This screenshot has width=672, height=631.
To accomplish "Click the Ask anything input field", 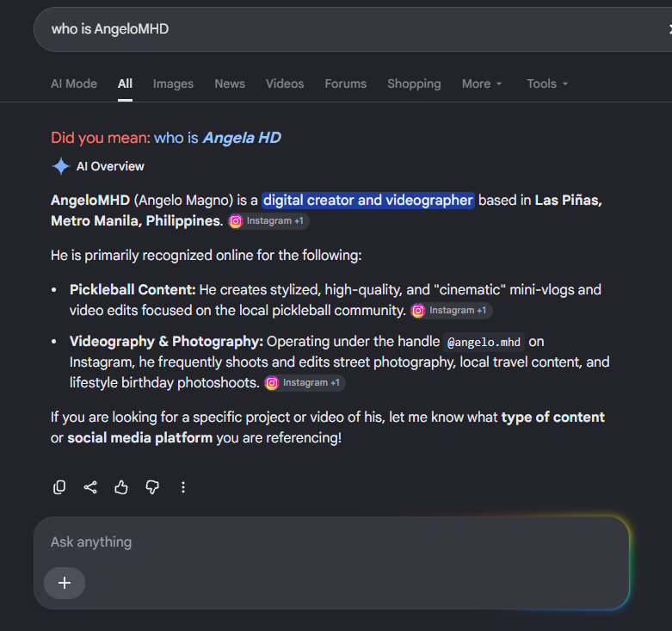I will (331, 541).
